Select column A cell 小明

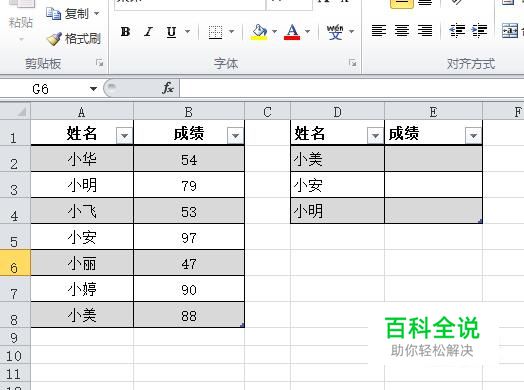[82, 185]
